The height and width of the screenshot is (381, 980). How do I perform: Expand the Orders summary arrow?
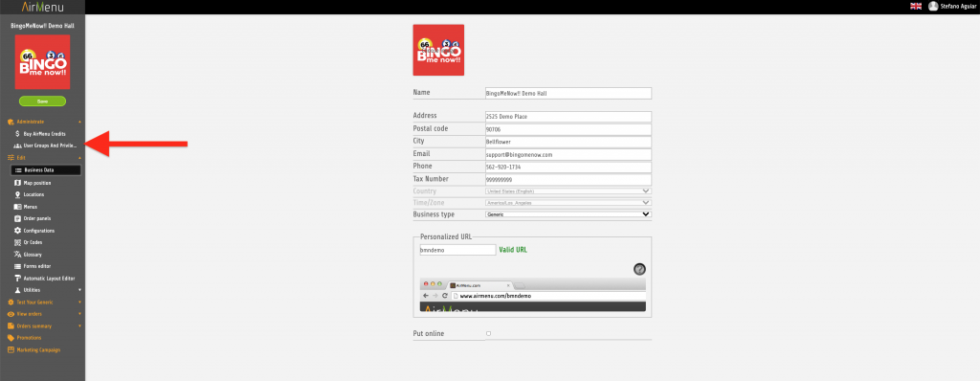[x=79, y=325]
